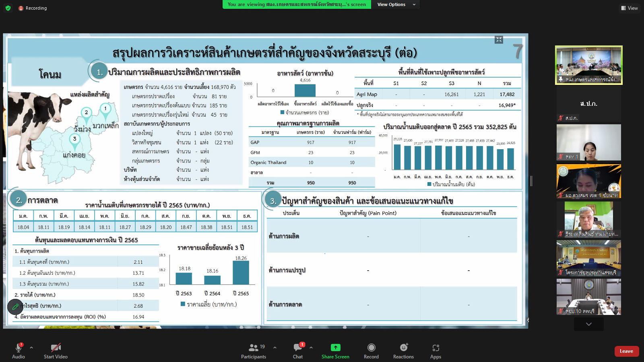Unmute the microphone Audio button
The image size is (644, 362).
click(x=19, y=351)
